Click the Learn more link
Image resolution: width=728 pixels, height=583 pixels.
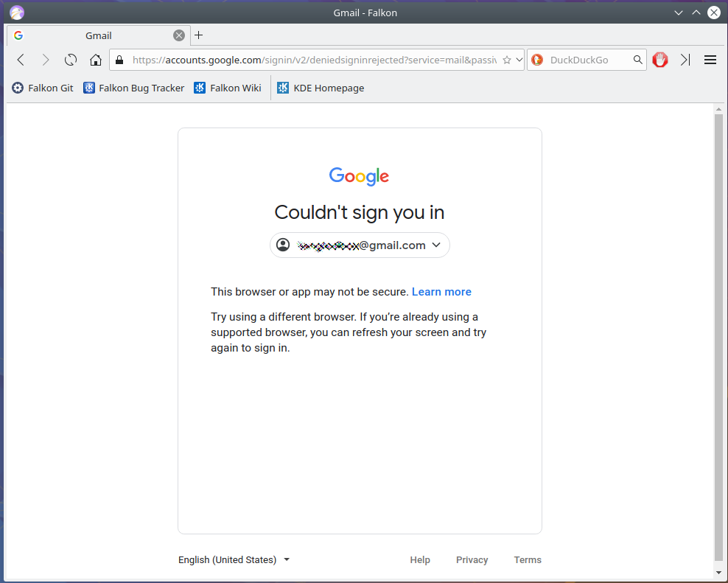tap(441, 292)
